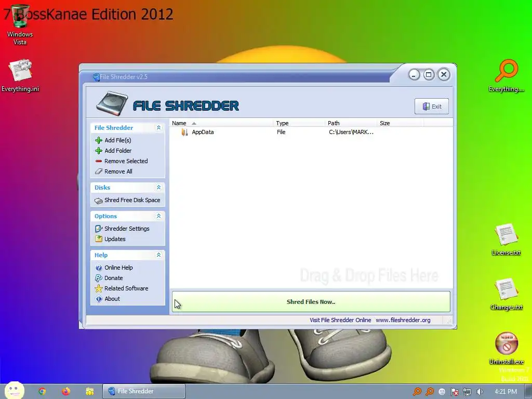The image size is (532, 399).
Task: Sort the list by Name column header
Action: pos(221,123)
